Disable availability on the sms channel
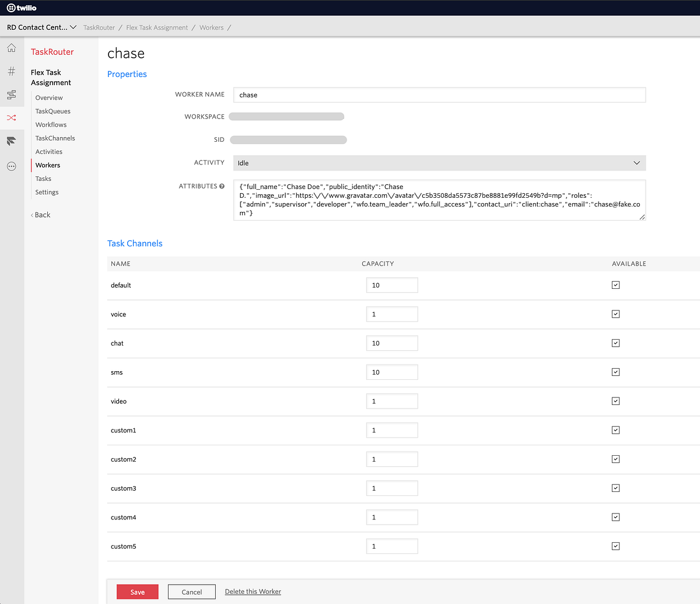This screenshot has width=700, height=604. pos(615,372)
